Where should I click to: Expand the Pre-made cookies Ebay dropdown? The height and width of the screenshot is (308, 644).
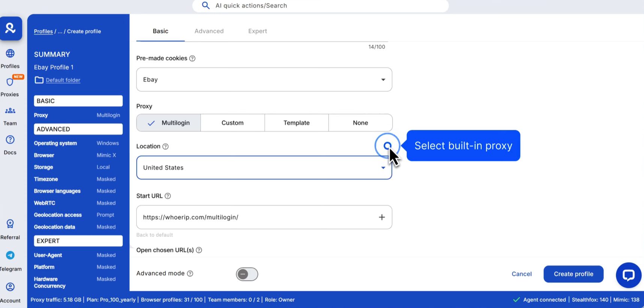pos(264,80)
